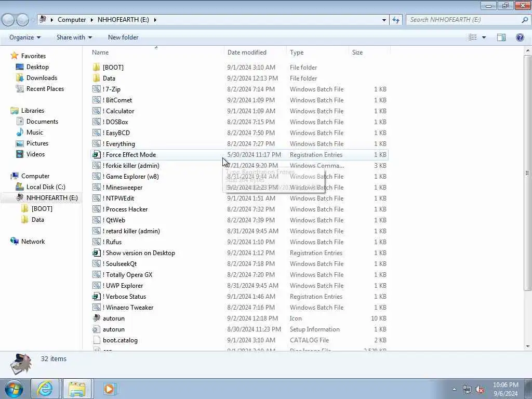Expand the arrow after Computer breadcrumb
Screen dimensions: 532x399
pos(91,20)
